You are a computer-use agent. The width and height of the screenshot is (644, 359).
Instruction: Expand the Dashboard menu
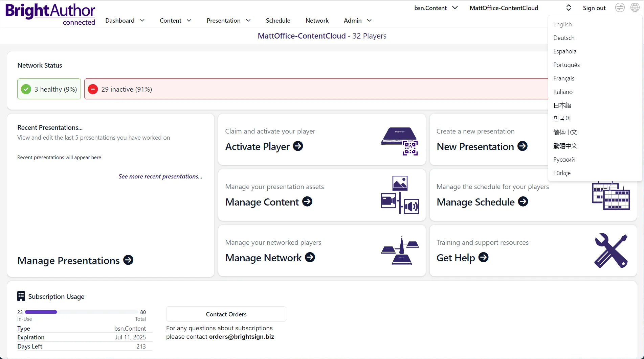[125, 21]
